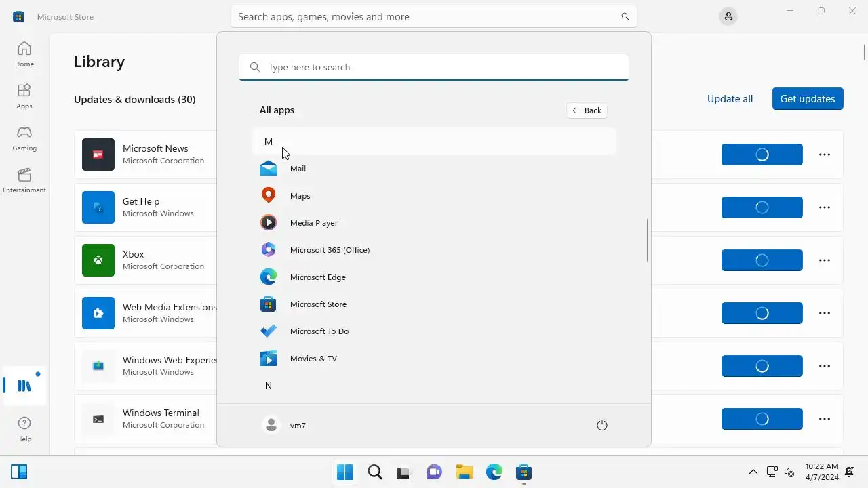
Task: Click Windows Terminal update progress button
Action: [762, 419]
